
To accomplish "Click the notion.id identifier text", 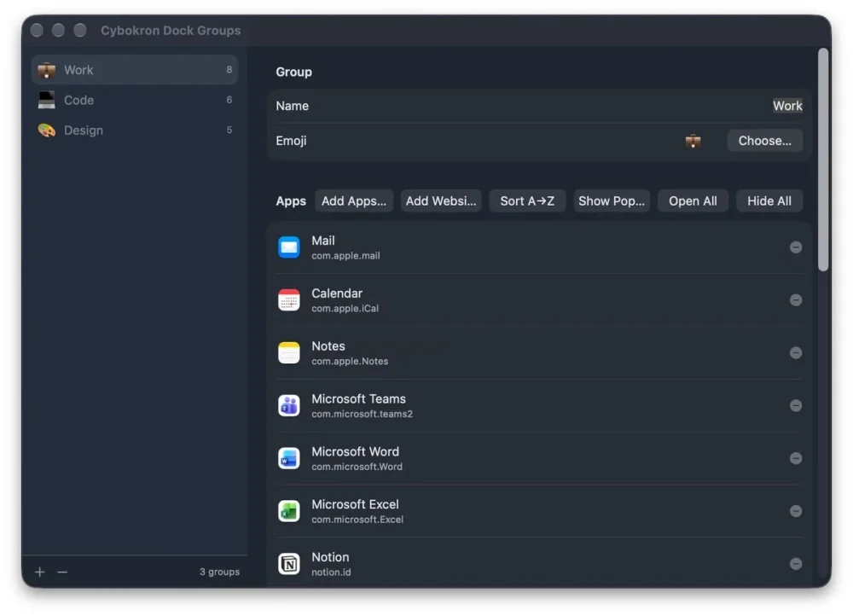I will [331, 572].
